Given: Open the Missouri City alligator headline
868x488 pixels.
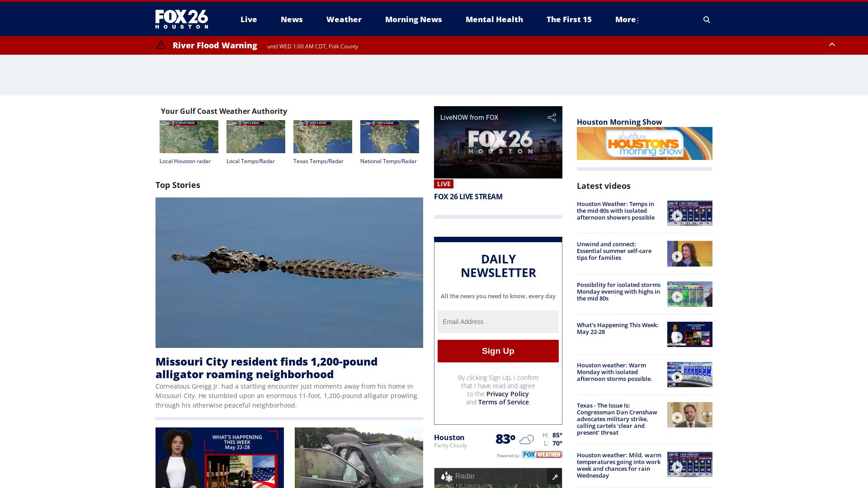Looking at the screenshot, I should click(267, 368).
